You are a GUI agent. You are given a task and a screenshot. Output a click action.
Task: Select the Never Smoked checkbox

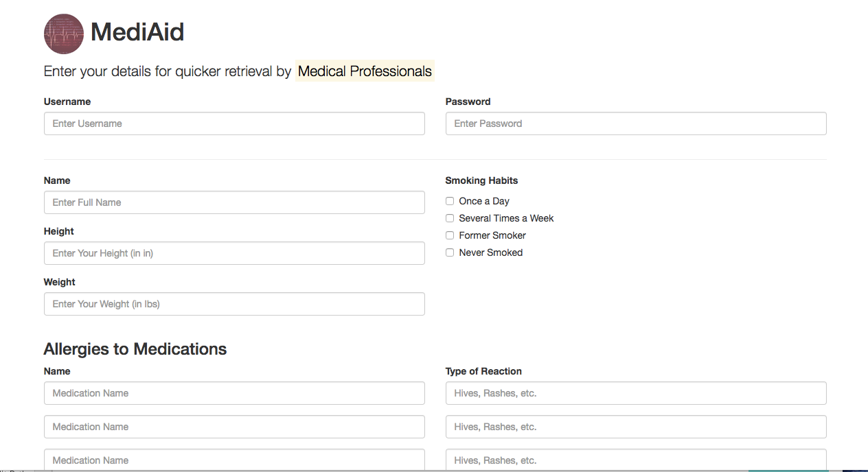450,252
